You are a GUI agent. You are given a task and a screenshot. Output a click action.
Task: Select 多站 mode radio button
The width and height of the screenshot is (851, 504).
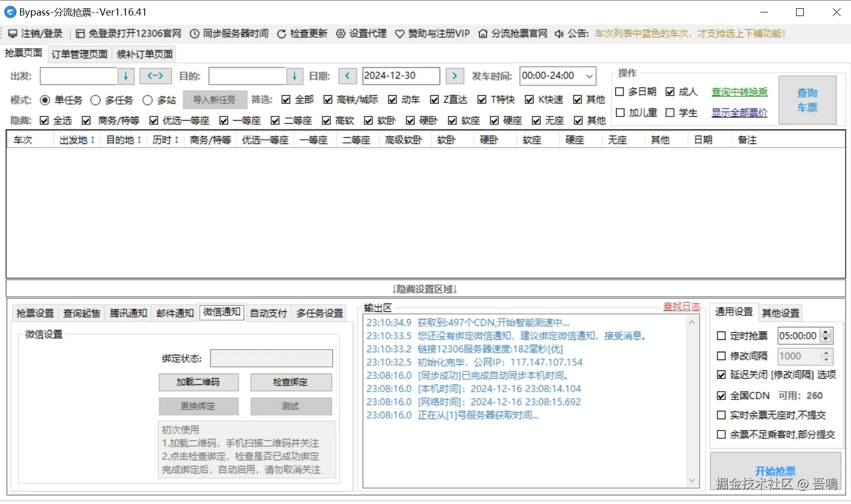pos(148,100)
